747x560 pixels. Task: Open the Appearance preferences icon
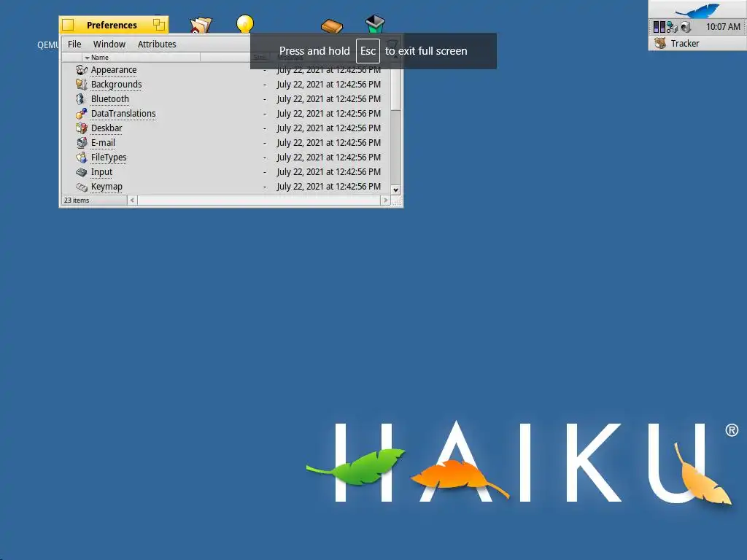82,70
